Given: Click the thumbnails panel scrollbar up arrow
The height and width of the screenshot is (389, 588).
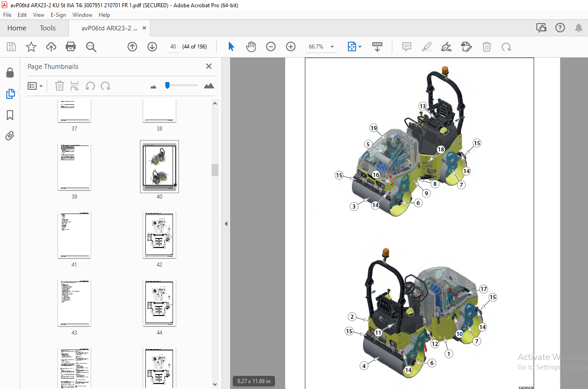Looking at the screenshot, I should (x=215, y=103).
